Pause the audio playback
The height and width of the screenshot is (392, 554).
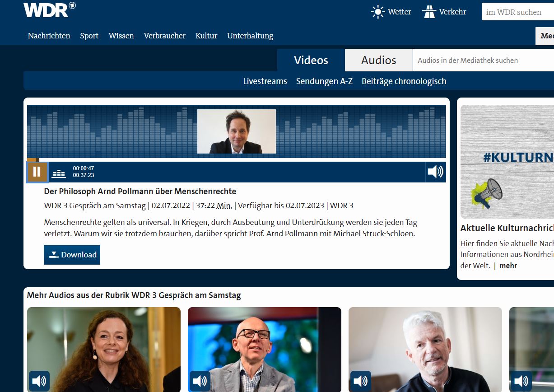pyautogui.click(x=37, y=172)
